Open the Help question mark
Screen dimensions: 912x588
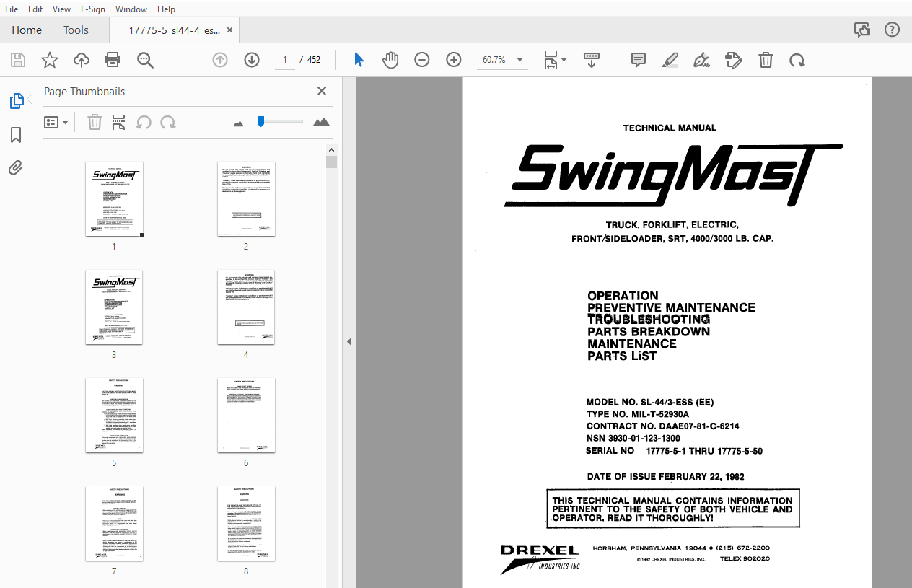point(893,30)
